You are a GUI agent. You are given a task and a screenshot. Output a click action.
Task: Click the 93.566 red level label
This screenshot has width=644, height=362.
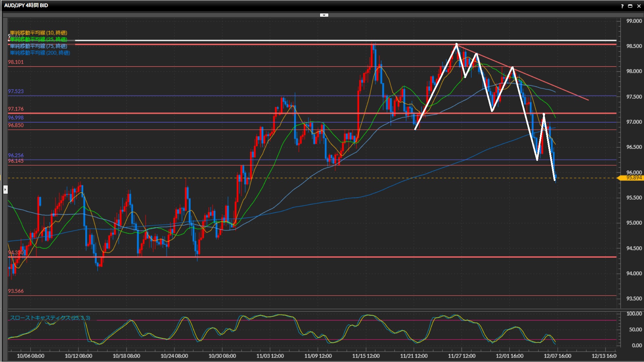tap(16, 291)
